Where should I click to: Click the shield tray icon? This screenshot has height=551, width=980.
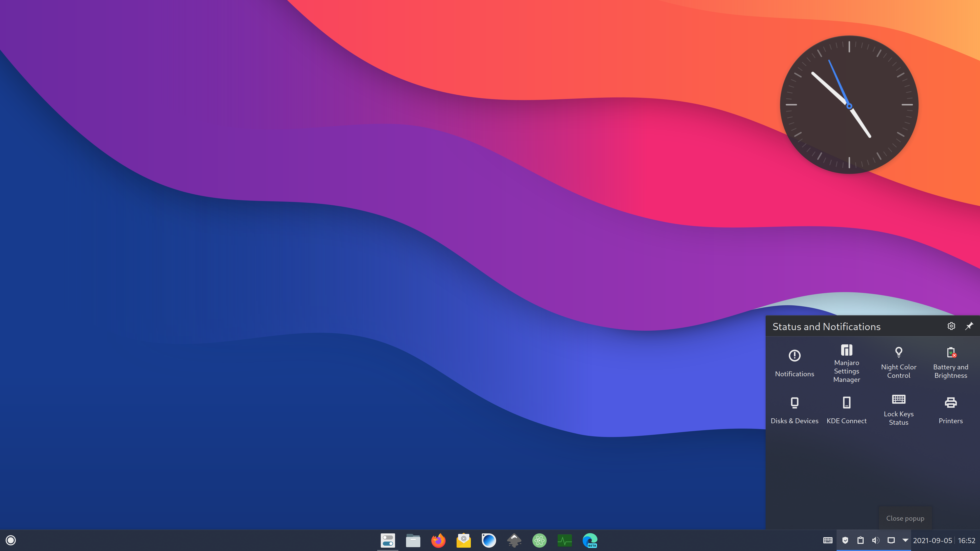pyautogui.click(x=845, y=540)
